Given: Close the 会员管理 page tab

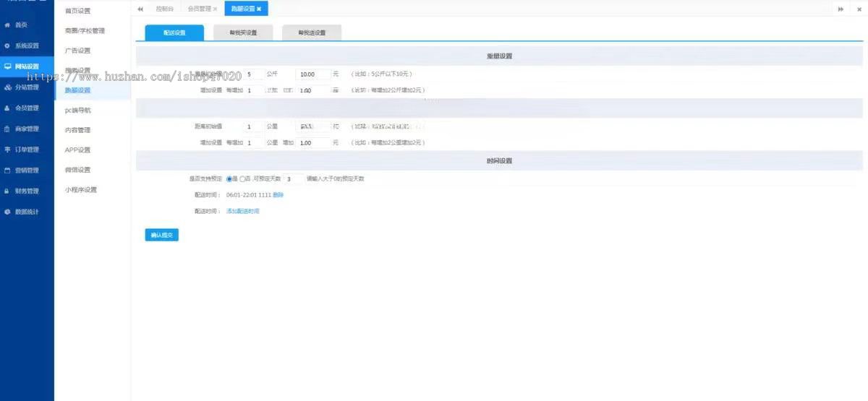Looking at the screenshot, I should [x=215, y=9].
